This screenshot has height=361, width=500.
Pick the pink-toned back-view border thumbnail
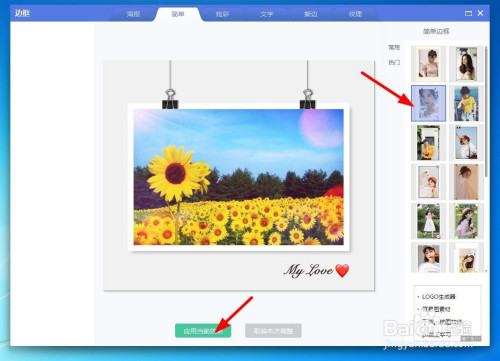click(466, 182)
